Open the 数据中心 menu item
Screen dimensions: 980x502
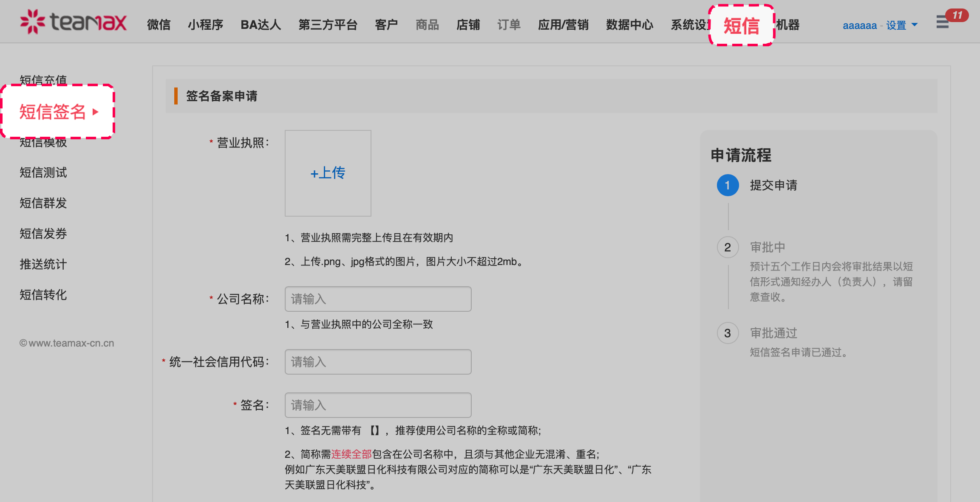[629, 25]
